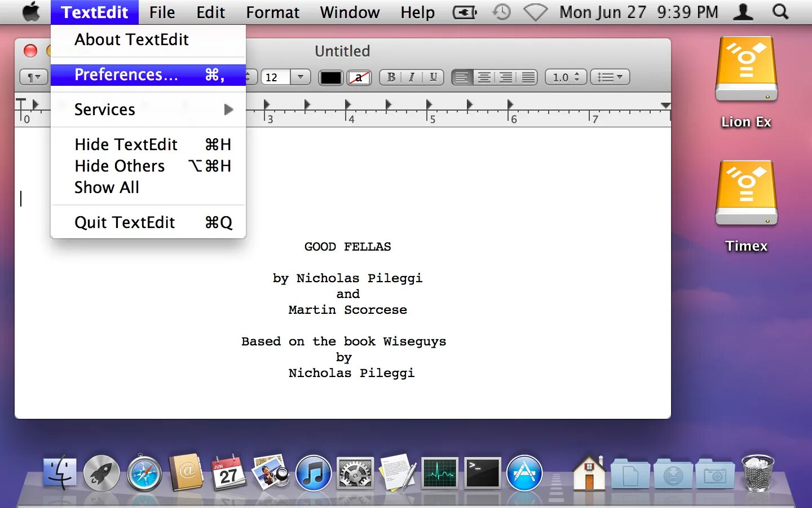Open Time Machine menu bar icon
Image resolution: width=812 pixels, height=508 pixels.
[x=501, y=12]
